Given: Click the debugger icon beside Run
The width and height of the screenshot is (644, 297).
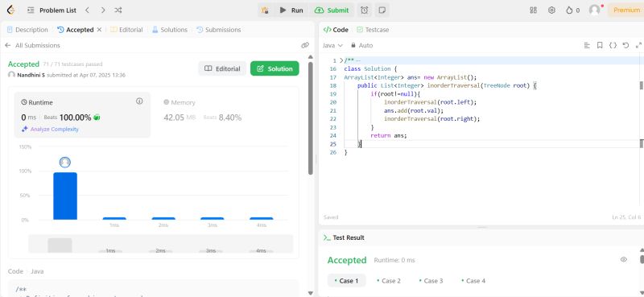Looking at the screenshot, I should [266, 10].
